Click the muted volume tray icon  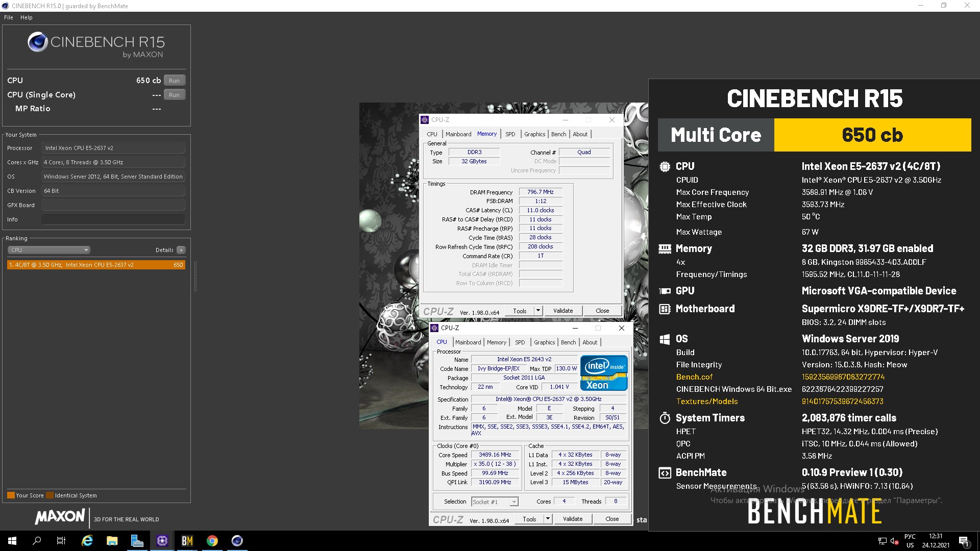tap(894, 541)
